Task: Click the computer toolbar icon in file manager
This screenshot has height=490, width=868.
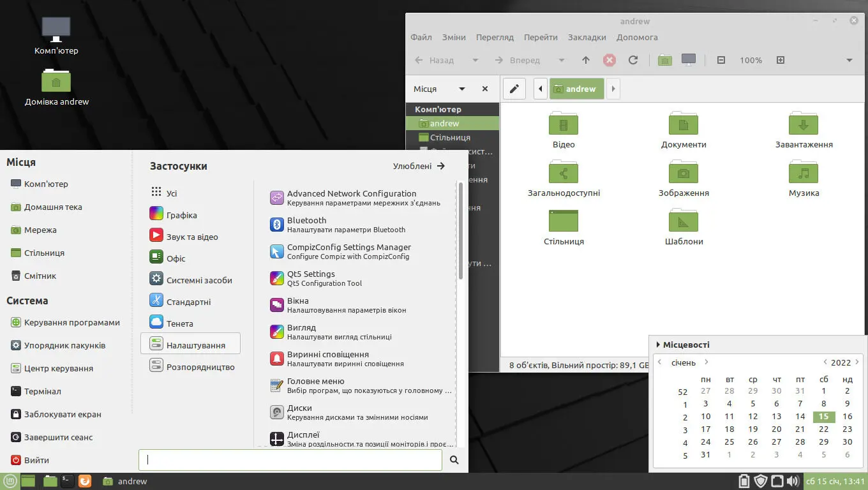Action: click(x=689, y=60)
